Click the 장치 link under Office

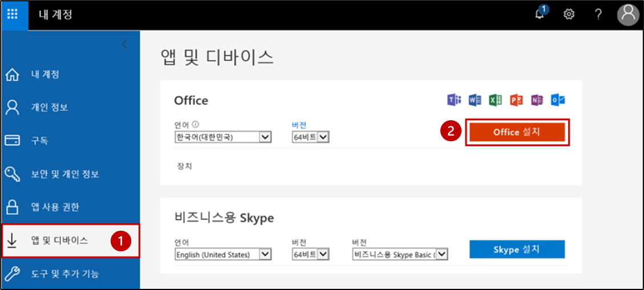click(184, 166)
